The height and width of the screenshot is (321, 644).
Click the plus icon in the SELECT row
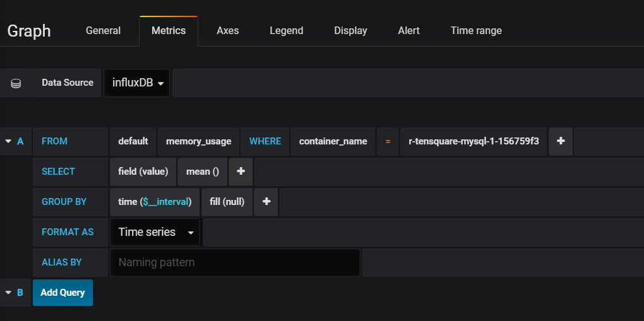(241, 172)
